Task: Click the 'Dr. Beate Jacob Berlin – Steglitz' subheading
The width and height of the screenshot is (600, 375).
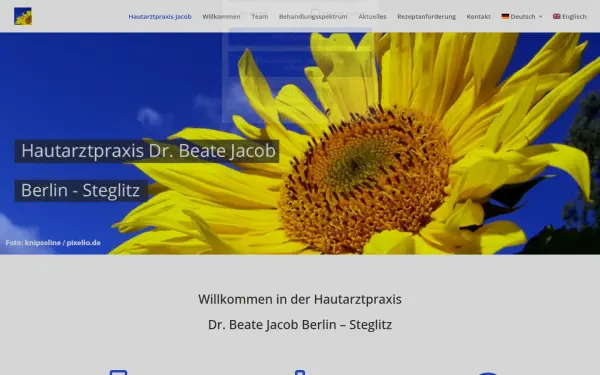Action: [x=300, y=324]
